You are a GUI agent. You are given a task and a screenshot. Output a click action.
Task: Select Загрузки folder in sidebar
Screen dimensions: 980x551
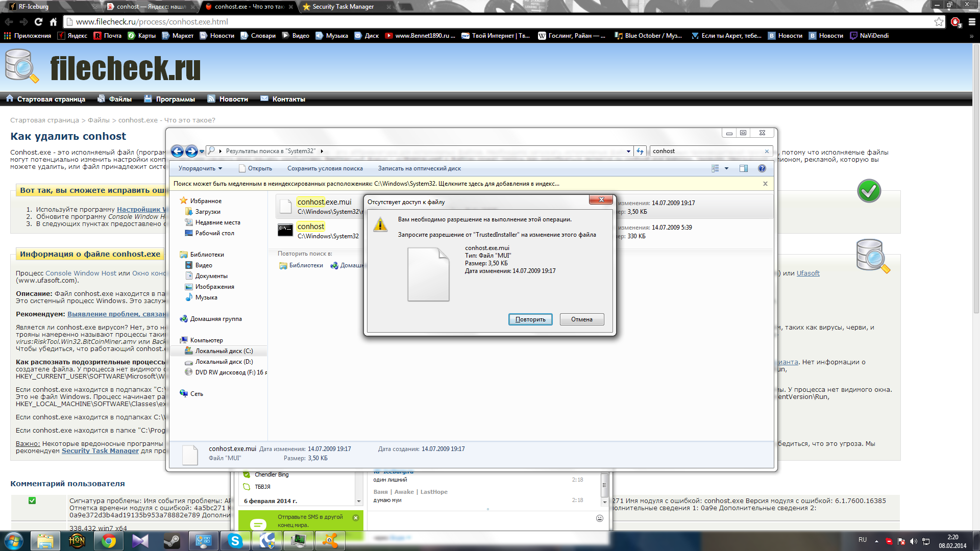tap(208, 212)
